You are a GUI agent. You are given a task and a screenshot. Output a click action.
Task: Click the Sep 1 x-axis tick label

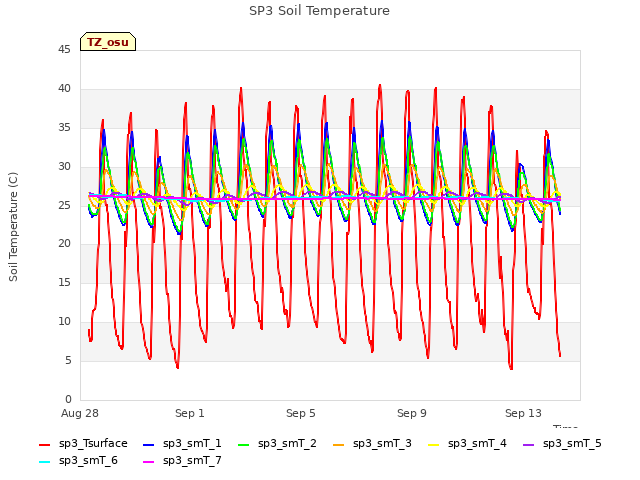[x=190, y=413]
